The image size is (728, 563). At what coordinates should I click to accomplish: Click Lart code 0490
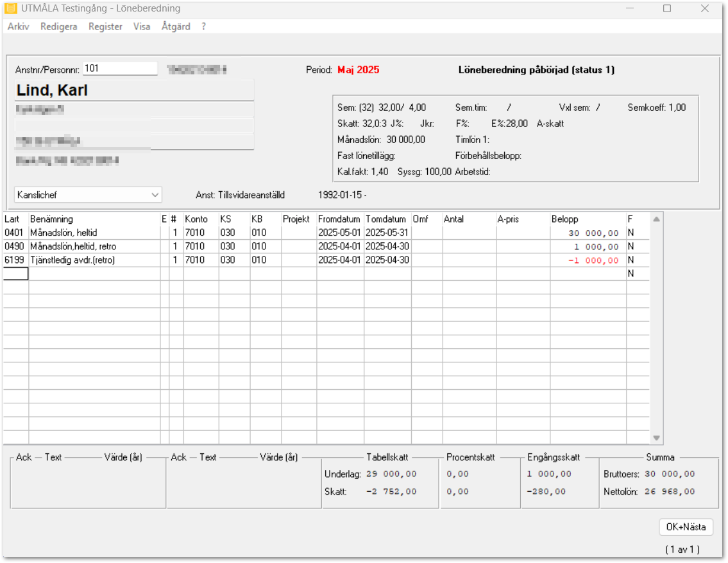(14, 246)
